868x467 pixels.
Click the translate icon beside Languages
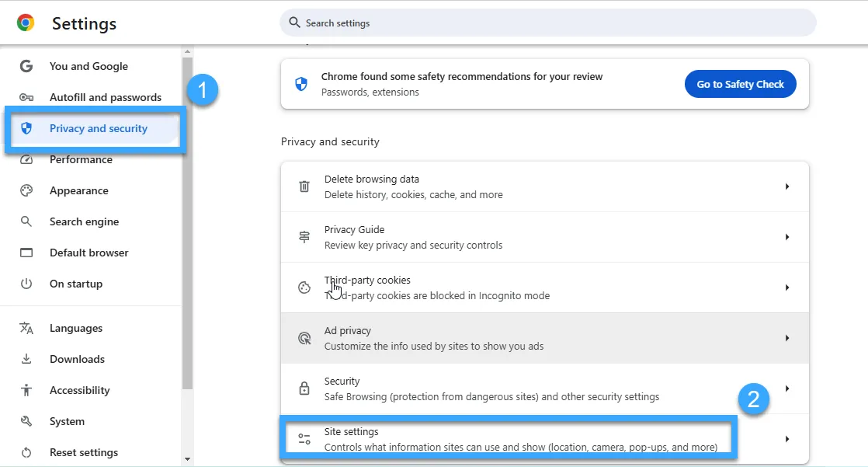(26, 328)
